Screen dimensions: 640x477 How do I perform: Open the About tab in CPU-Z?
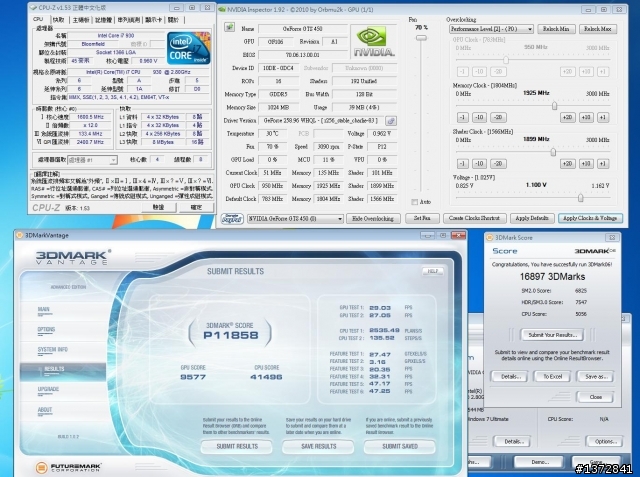(x=173, y=20)
